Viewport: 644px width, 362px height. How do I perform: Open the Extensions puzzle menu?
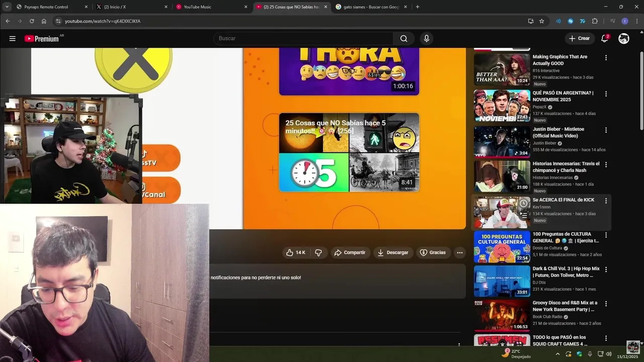click(595, 21)
